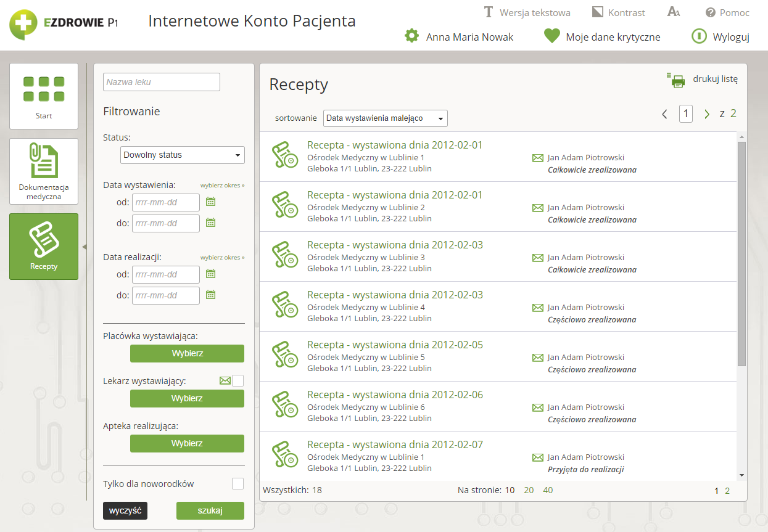Viewport: 768px width, 532px height.
Task: Focus Data realizacji do date field
Action: 166,295
